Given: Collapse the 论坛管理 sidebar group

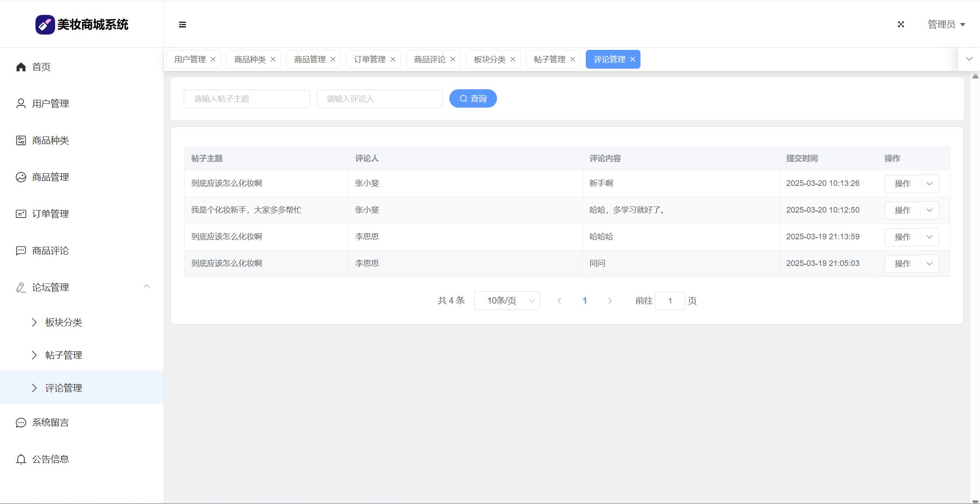Looking at the screenshot, I should pyautogui.click(x=147, y=287).
